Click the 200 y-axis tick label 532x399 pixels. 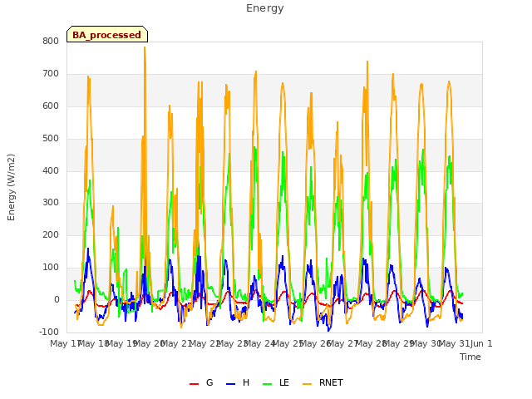tap(51, 234)
